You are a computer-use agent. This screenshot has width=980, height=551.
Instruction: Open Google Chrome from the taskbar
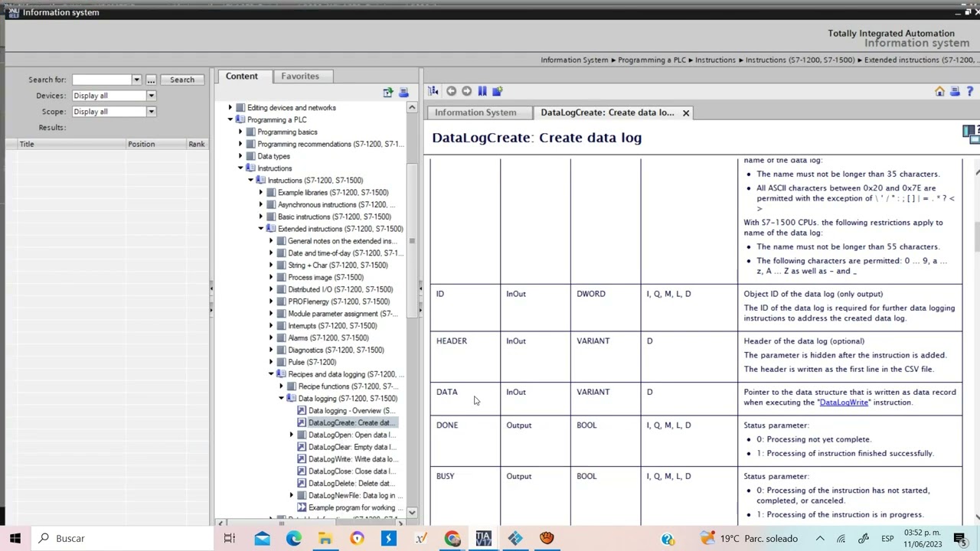pyautogui.click(x=452, y=538)
